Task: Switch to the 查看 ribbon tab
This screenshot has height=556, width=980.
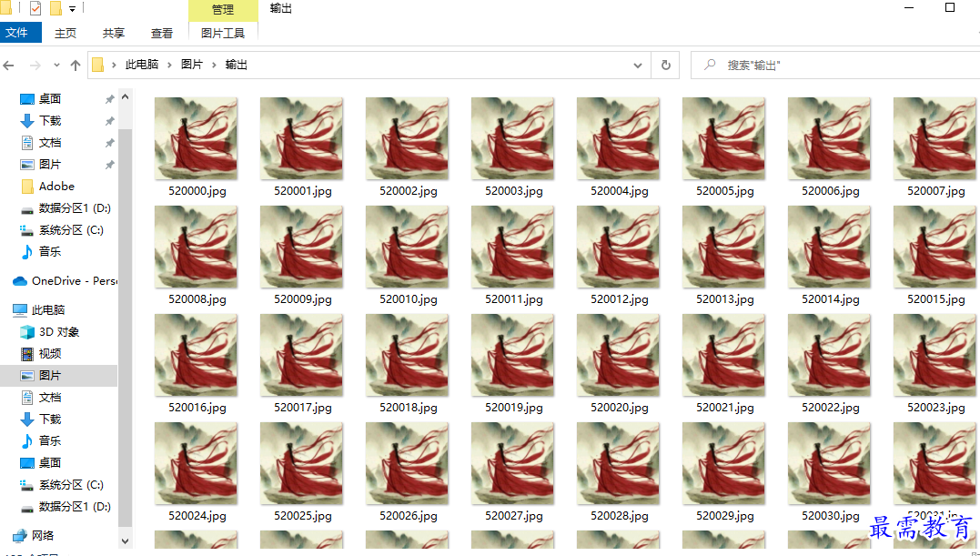Action: 162,33
